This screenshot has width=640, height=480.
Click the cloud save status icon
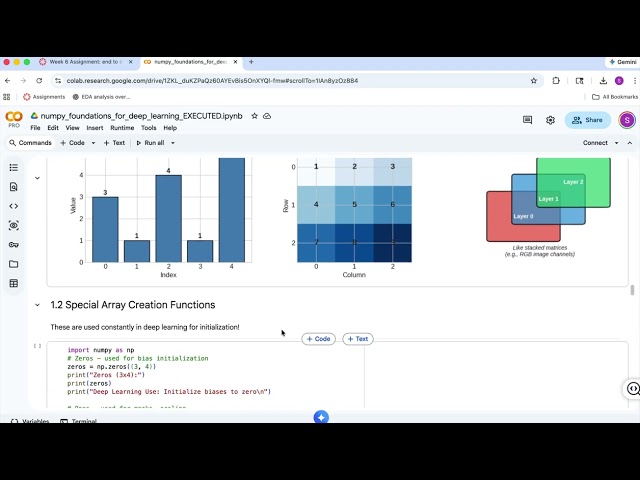(x=267, y=116)
